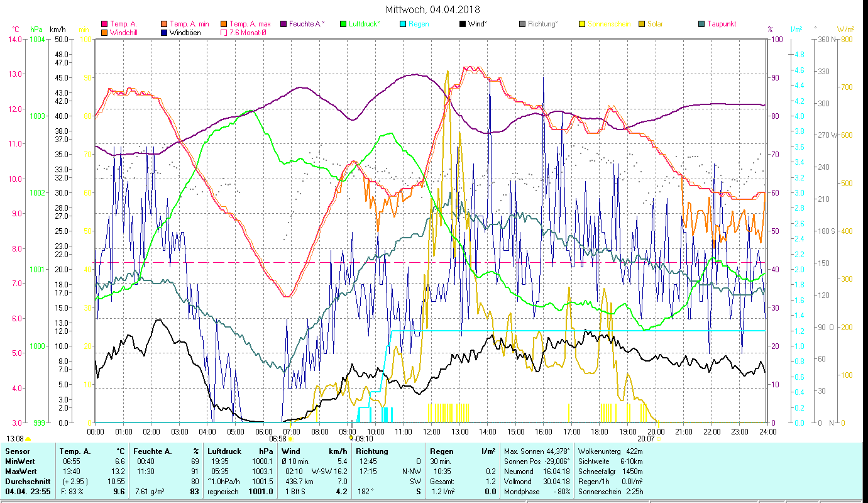868x503 pixels.
Task: Click the 'MaxWert' row label
Action: click(21, 472)
